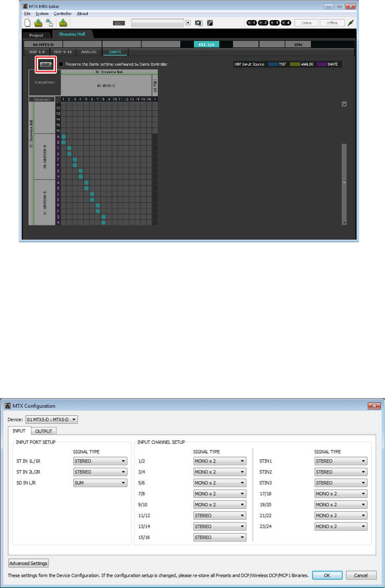Open channel 17/18 signal type dropdown
Screen dimensions: 385x588
click(341, 494)
